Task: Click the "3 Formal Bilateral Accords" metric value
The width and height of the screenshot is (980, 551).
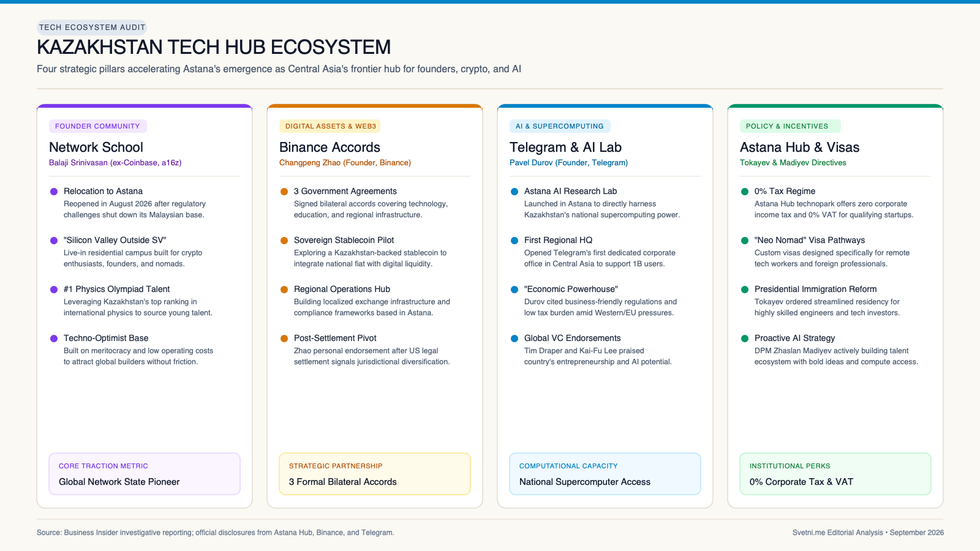Action: click(x=342, y=482)
